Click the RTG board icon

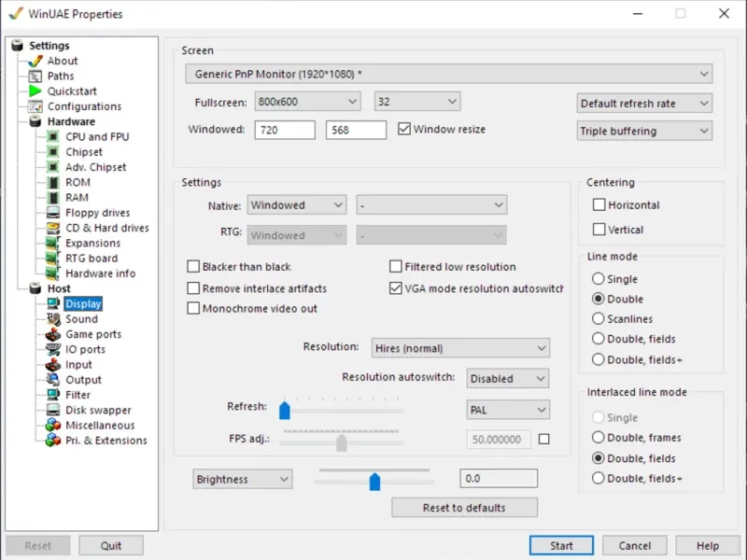coord(53,259)
